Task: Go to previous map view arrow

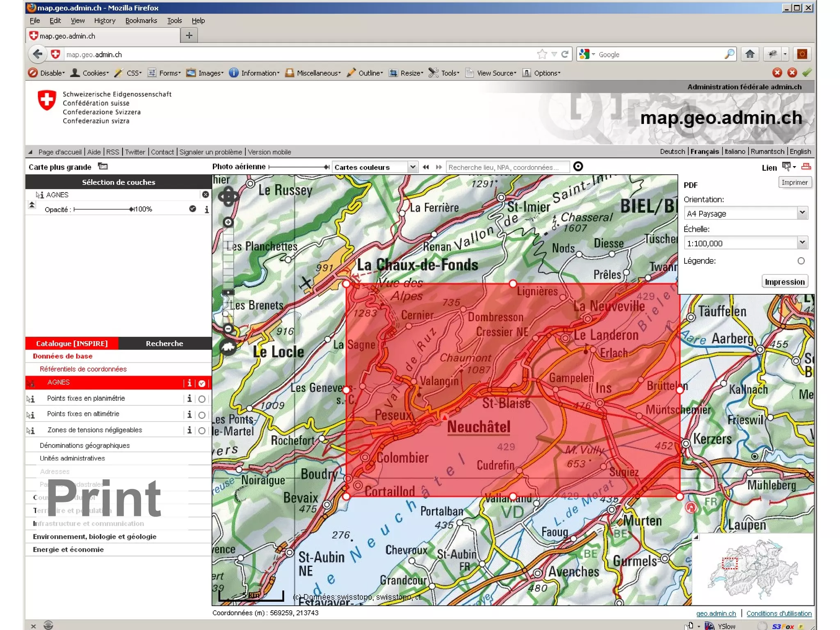Action: [x=426, y=167]
